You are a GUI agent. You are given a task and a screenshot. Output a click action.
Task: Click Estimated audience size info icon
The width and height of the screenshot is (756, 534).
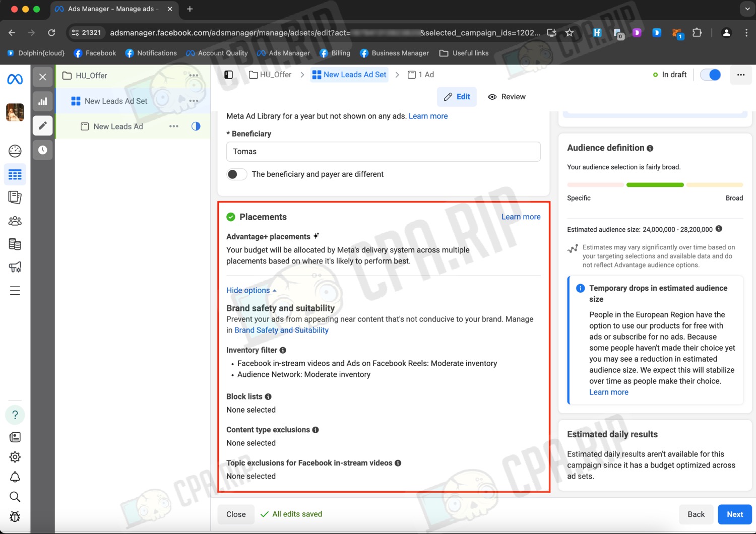719,229
